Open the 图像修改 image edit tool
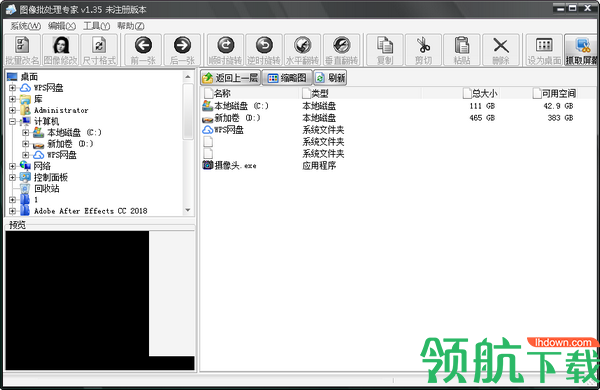 (61, 50)
